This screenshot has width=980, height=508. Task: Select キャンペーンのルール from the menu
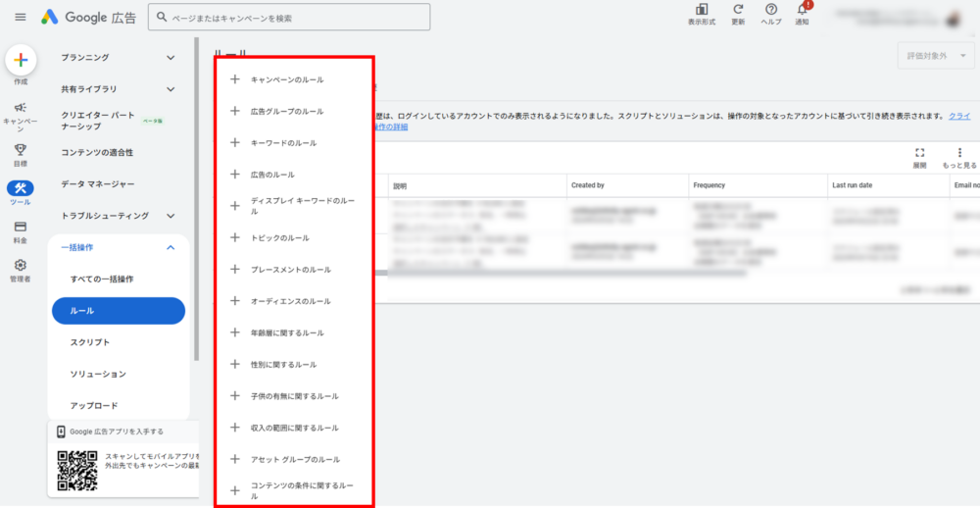287,79
